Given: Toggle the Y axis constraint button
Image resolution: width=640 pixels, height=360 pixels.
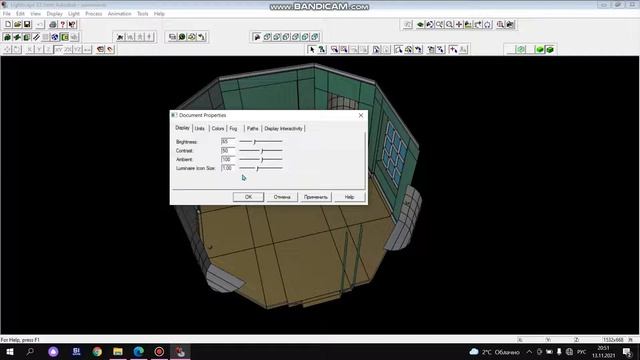Looking at the screenshot, I should (39, 49).
